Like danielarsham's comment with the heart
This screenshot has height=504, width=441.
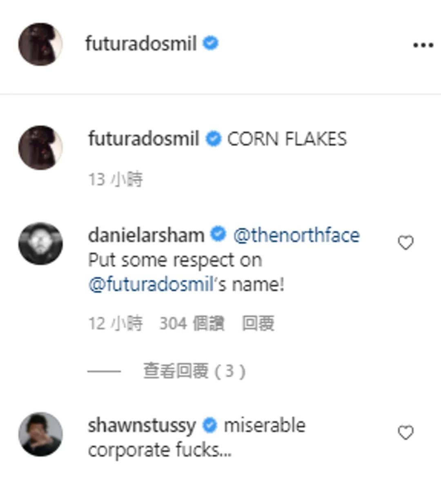pos(405,243)
